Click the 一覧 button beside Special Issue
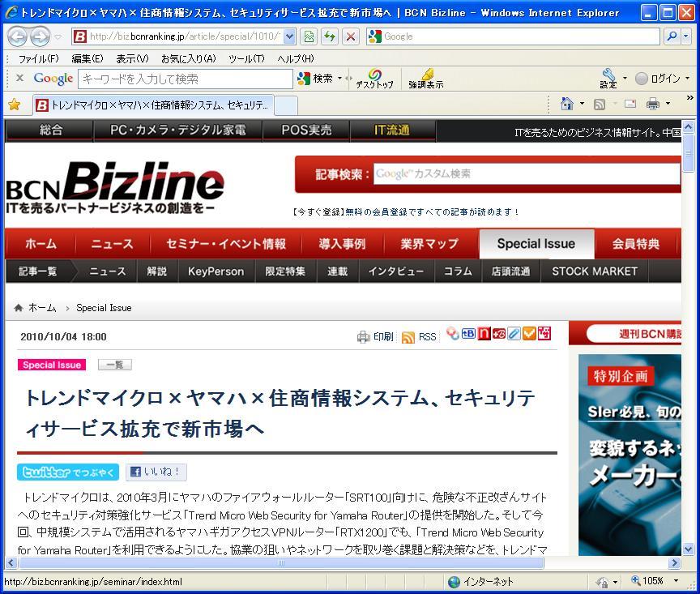Screen dimensions: 700x594 click(x=115, y=365)
